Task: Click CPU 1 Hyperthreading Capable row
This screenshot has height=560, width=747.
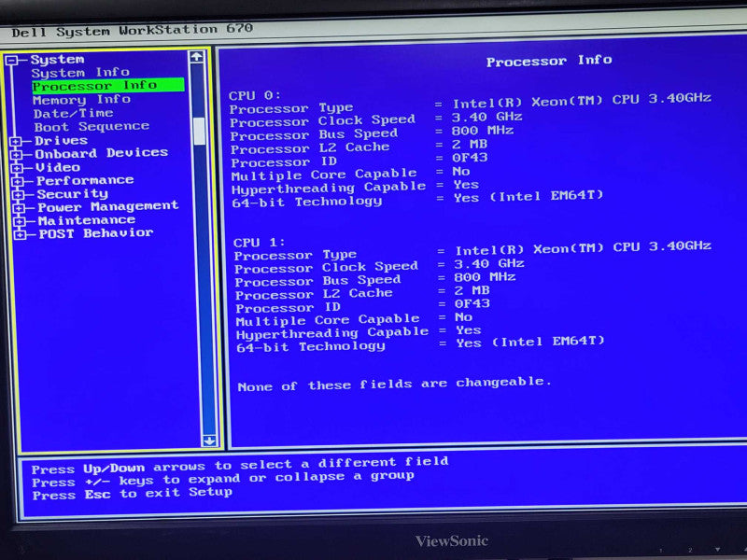Action: (x=359, y=332)
